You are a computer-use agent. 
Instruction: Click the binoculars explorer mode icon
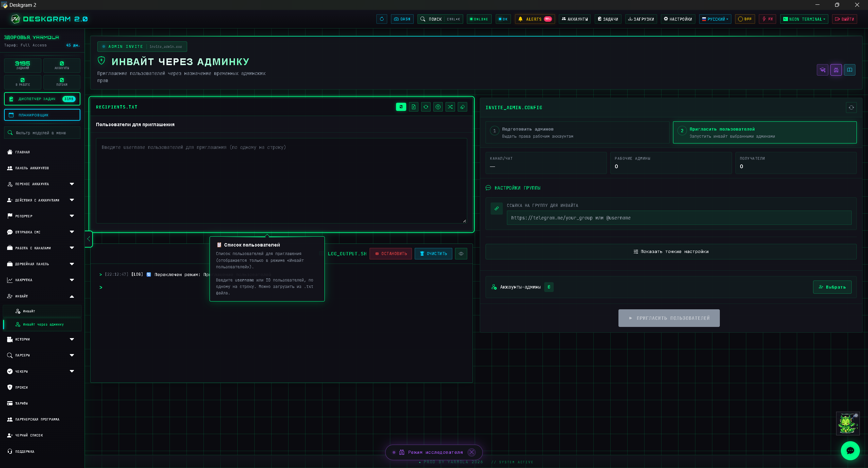[x=836, y=70]
